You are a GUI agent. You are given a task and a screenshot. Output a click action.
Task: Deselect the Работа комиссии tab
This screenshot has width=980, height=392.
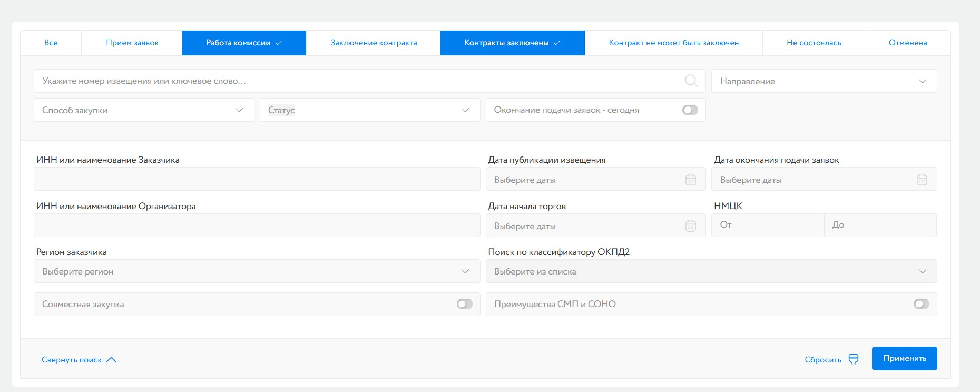click(244, 43)
